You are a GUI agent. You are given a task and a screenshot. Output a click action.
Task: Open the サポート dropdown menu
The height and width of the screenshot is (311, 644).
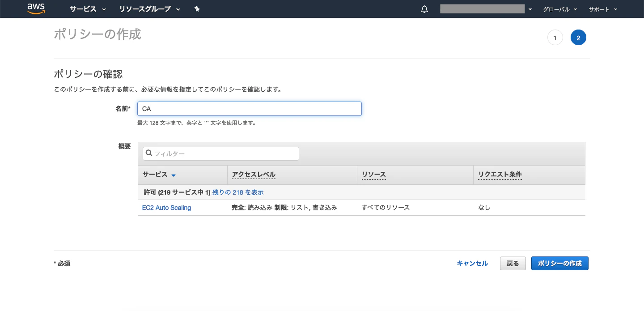(602, 9)
